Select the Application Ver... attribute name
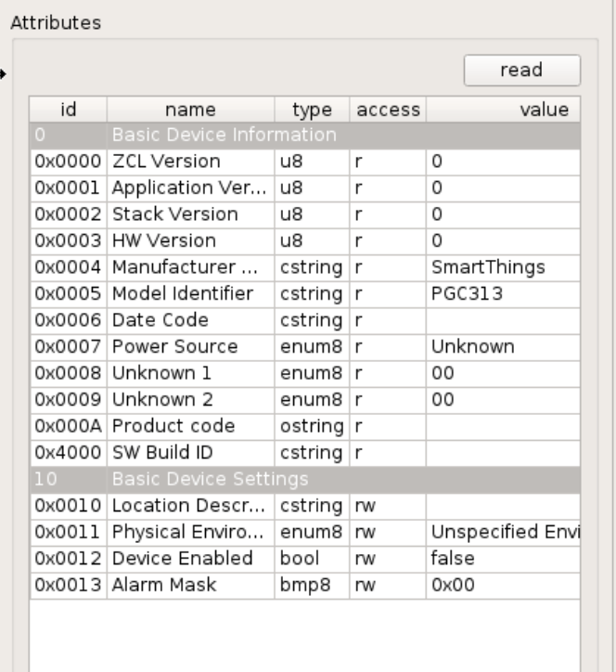The width and height of the screenshot is (616, 672). coord(190,188)
